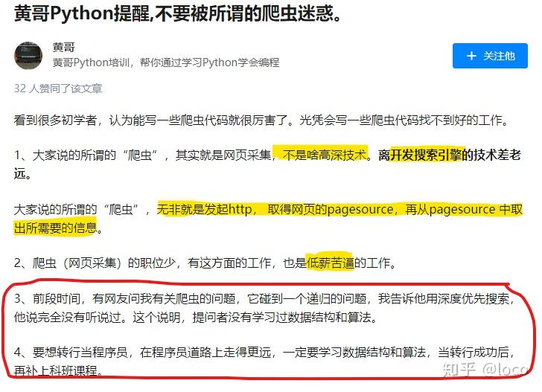This screenshot has height=392, width=542.
Task: Open author name link 黄哥
Action: click(x=63, y=47)
